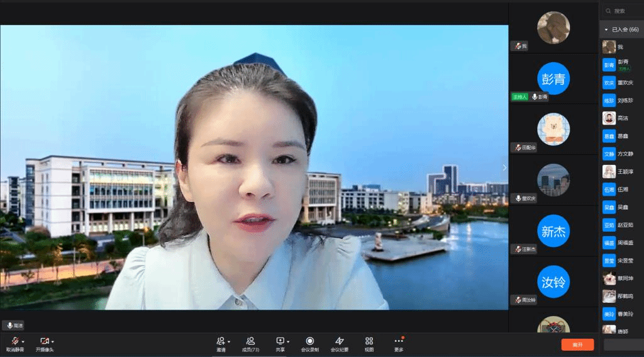Viewport: 644px width, 357px height.
Task: Open the 成员(73) members panel
Action: pos(250,341)
